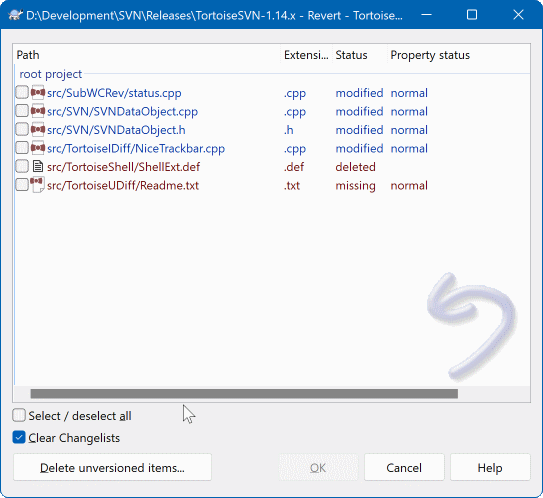543x498 pixels.
Task: Sort by the Path column header
Action: point(148,55)
